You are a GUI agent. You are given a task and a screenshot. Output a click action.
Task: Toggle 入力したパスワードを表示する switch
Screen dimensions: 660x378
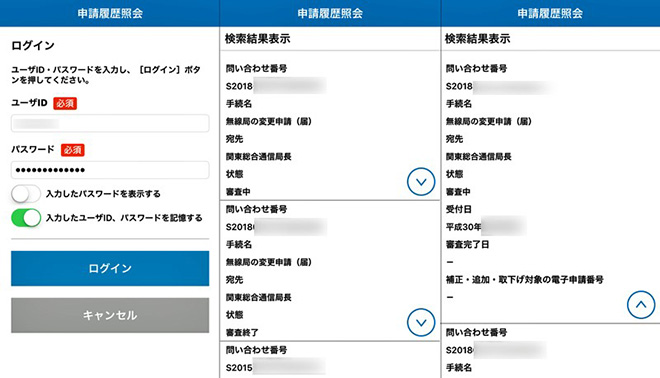pos(26,194)
